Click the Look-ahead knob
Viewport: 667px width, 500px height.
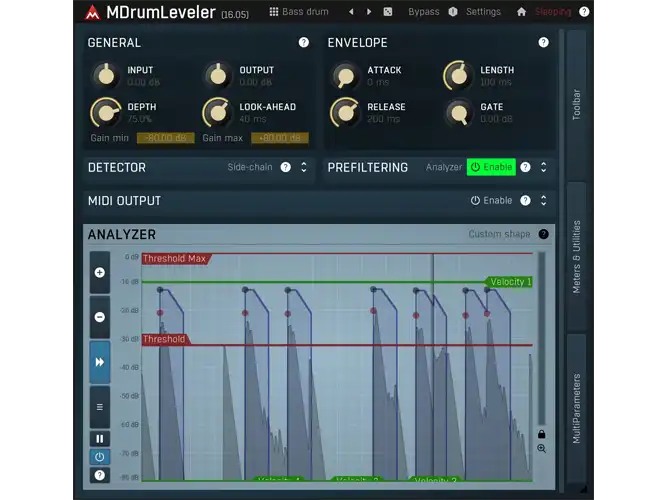tap(218, 113)
